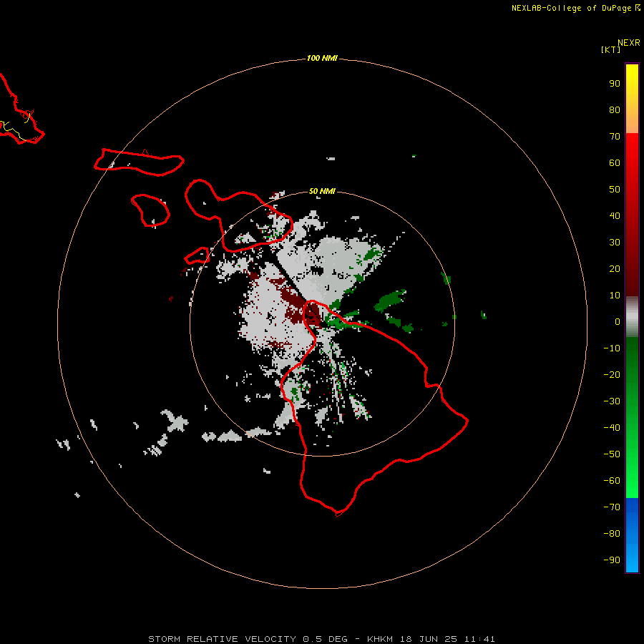Click the 80 value on velocity scale
The image size is (644, 644).
615,109
